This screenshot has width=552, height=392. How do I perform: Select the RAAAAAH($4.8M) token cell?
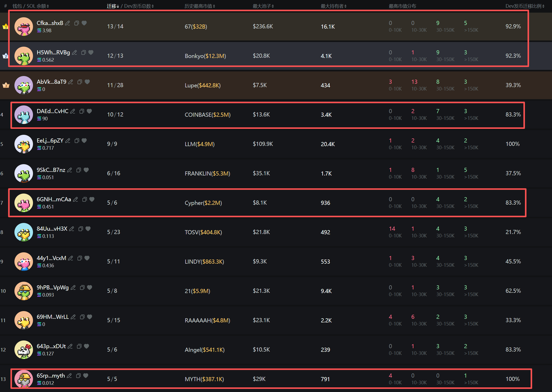[x=207, y=320]
